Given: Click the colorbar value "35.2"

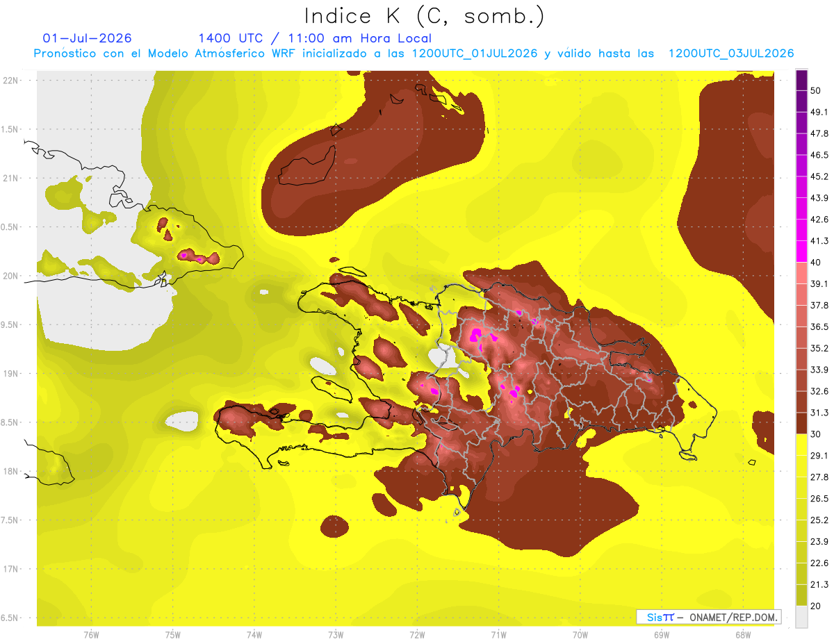Looking at the screenshot, I should [819, 348].
